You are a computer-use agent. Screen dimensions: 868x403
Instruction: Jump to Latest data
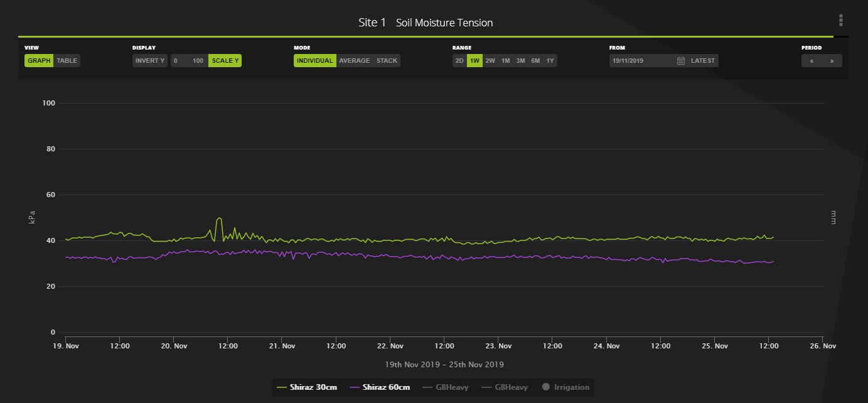pyautogui.click(x=703, y=61)
